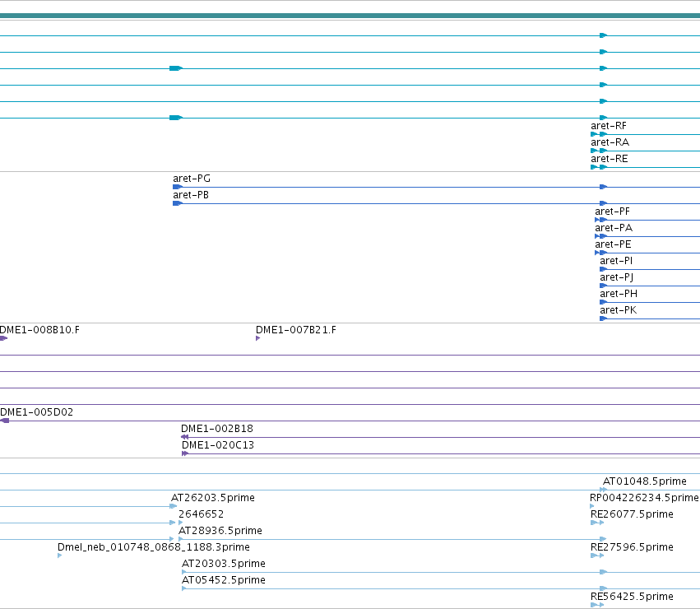This screenshot has width=700, height=609.
Task: Select the aret-PI feature label
Action: 616,262
